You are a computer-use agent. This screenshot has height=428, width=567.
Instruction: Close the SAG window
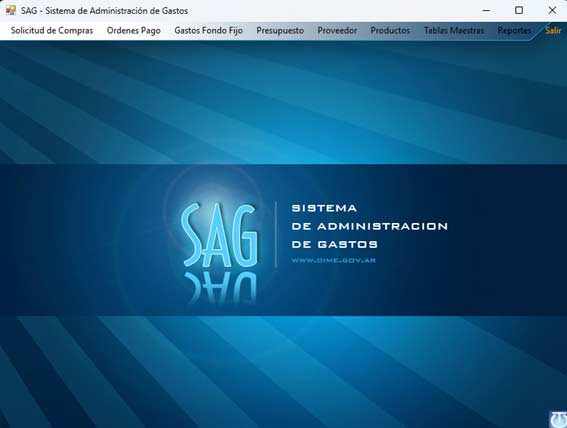[x=552, y=10]
